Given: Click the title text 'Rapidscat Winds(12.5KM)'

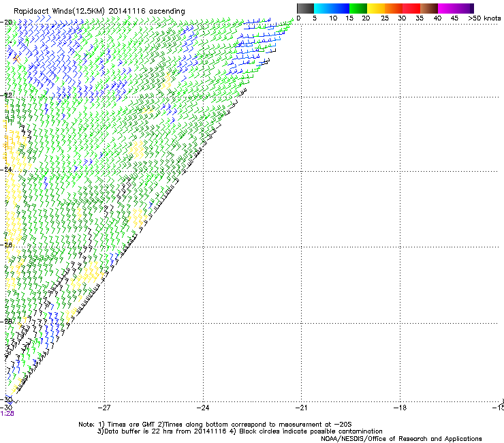Looking at the screenshot, I should (59, 12).
